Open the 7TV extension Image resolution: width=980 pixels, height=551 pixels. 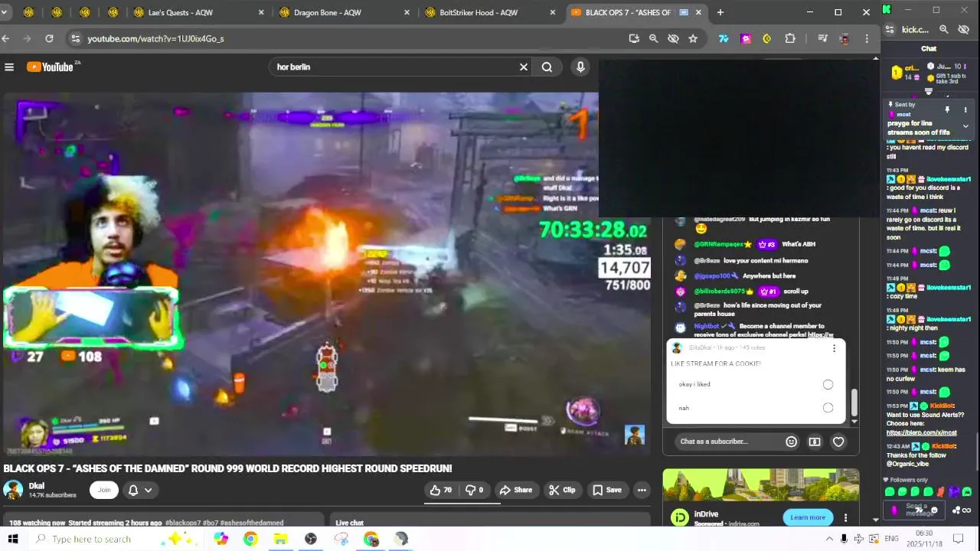click(723, 38)
